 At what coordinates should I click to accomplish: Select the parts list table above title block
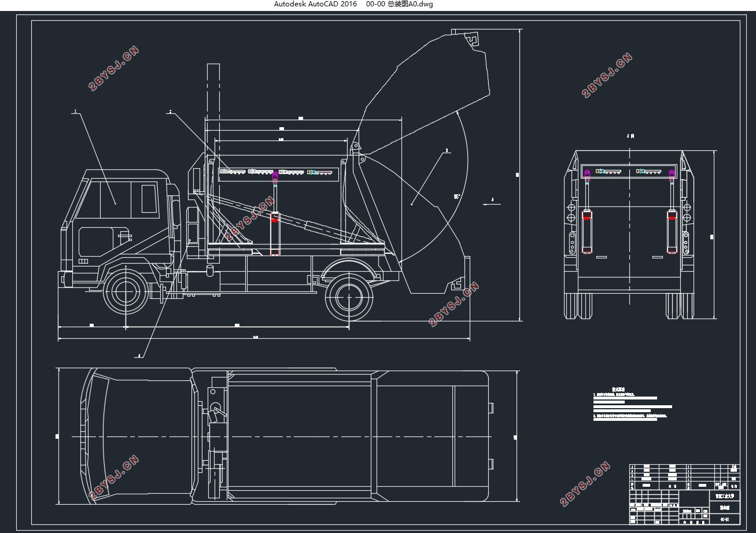pos(684,477)
